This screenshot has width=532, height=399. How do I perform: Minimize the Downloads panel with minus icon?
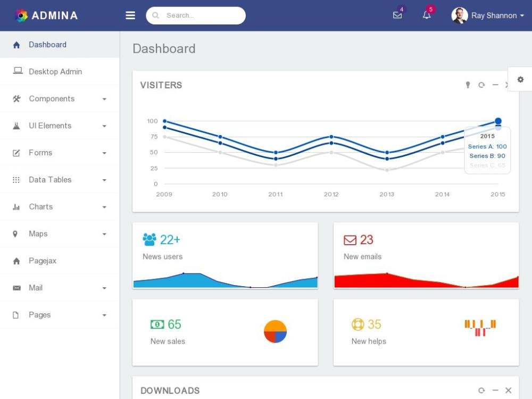click(x=495, y=390)
